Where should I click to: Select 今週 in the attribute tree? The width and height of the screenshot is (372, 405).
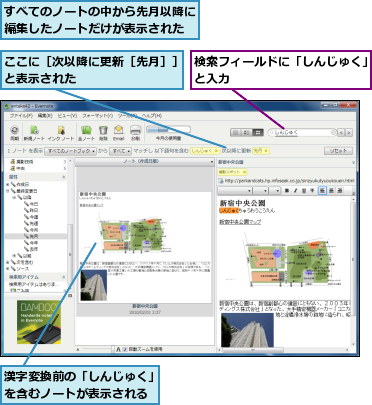click(34, 217)
